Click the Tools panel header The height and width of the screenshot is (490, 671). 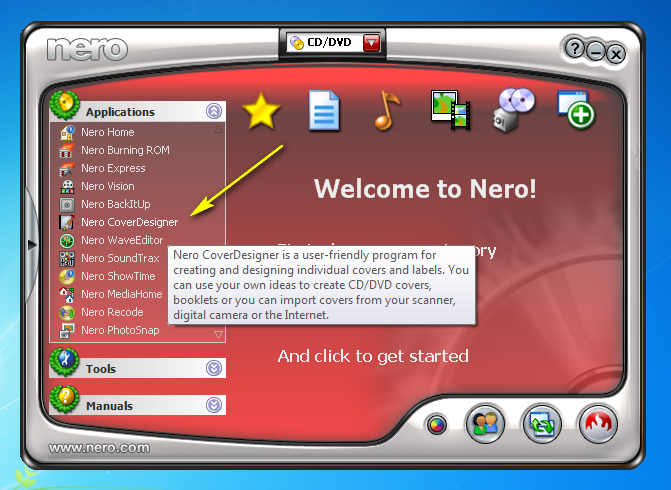pos(137,368)
